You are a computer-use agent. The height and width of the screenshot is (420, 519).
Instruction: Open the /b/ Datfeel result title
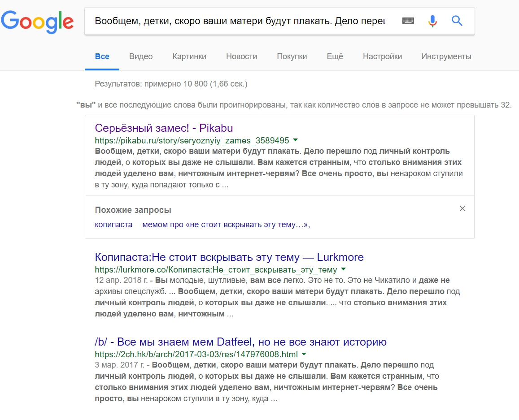click(x=240, y=342)
